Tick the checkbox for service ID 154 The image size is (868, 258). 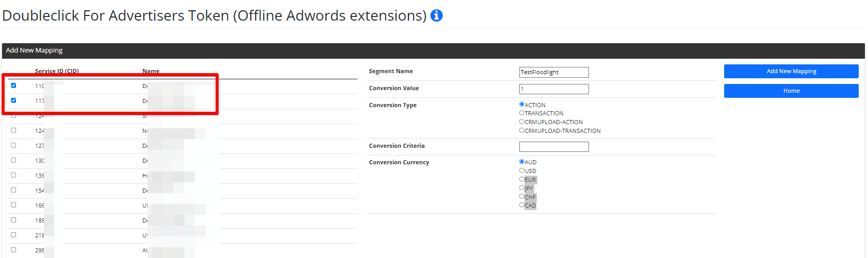pos(13,190)
